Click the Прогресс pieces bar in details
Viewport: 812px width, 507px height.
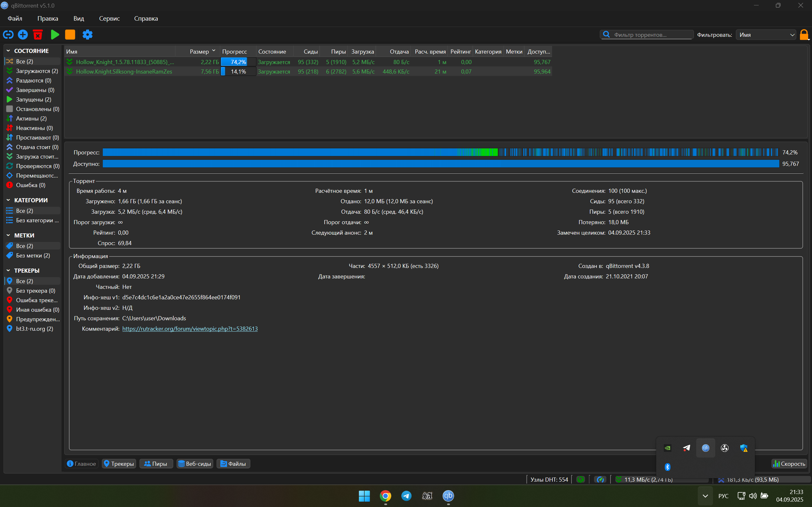tap(440, 152)
